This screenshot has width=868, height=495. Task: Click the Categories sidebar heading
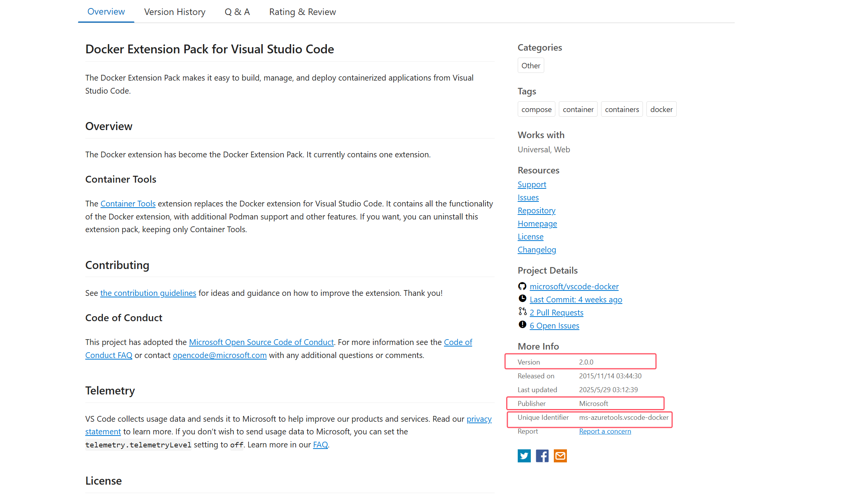point(540,48)
